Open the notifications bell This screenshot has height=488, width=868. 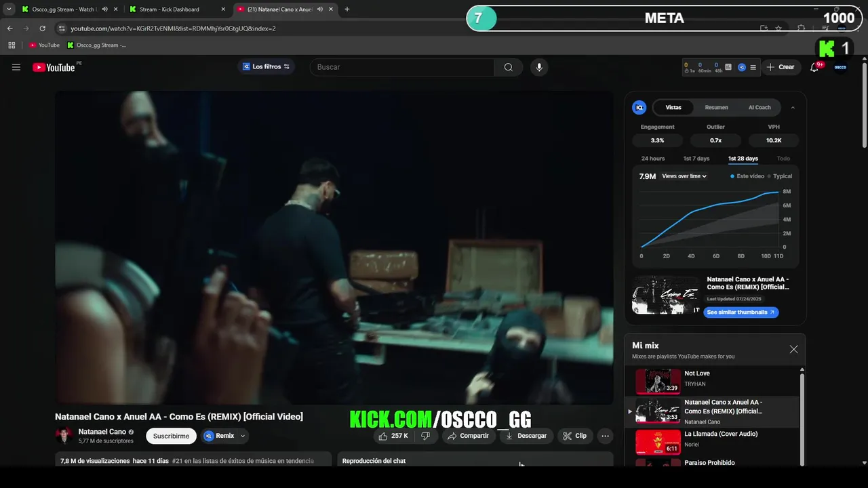click(x=814, y=67)
